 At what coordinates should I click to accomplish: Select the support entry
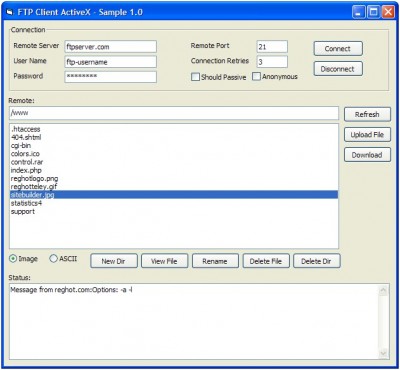click(x=174, y=211)
